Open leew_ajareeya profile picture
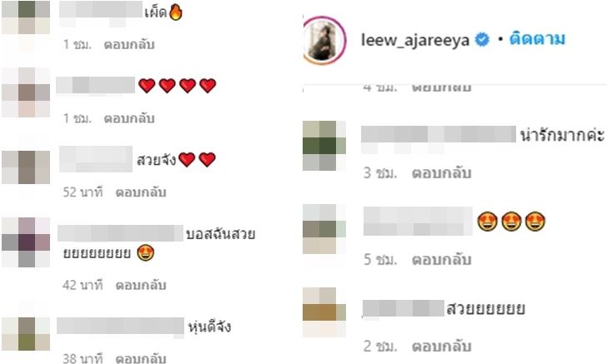Image resolution: width=607 pixels, height=364 pixels. pyautogui.click(x=324, y=40)
